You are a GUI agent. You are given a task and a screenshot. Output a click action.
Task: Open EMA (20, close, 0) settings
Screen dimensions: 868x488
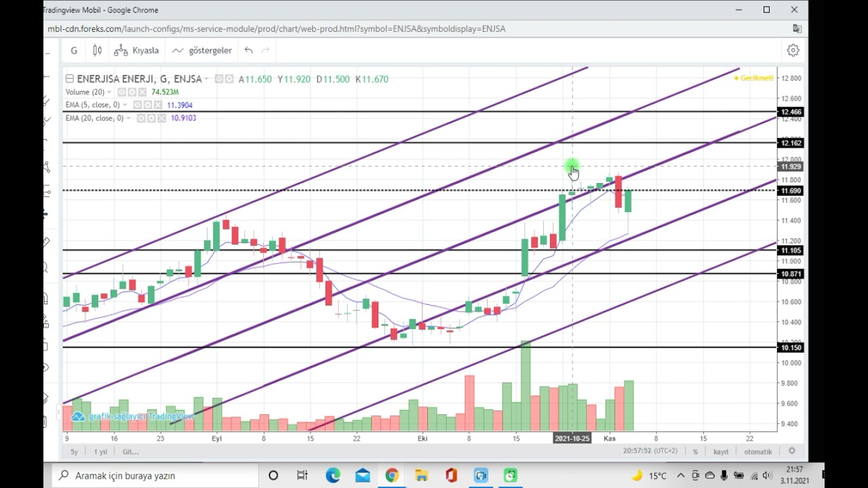click(x=152, y=118)
